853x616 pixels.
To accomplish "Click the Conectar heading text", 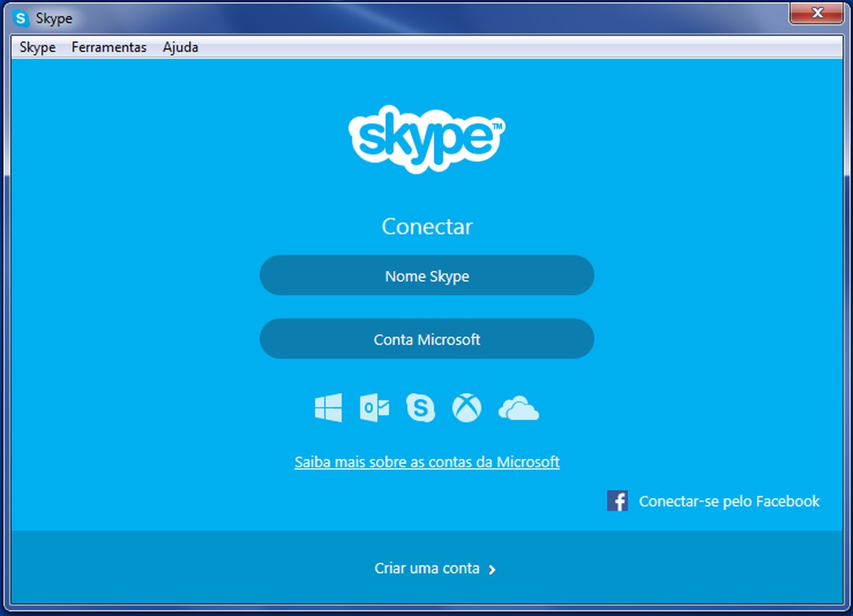I will [427, 227].
